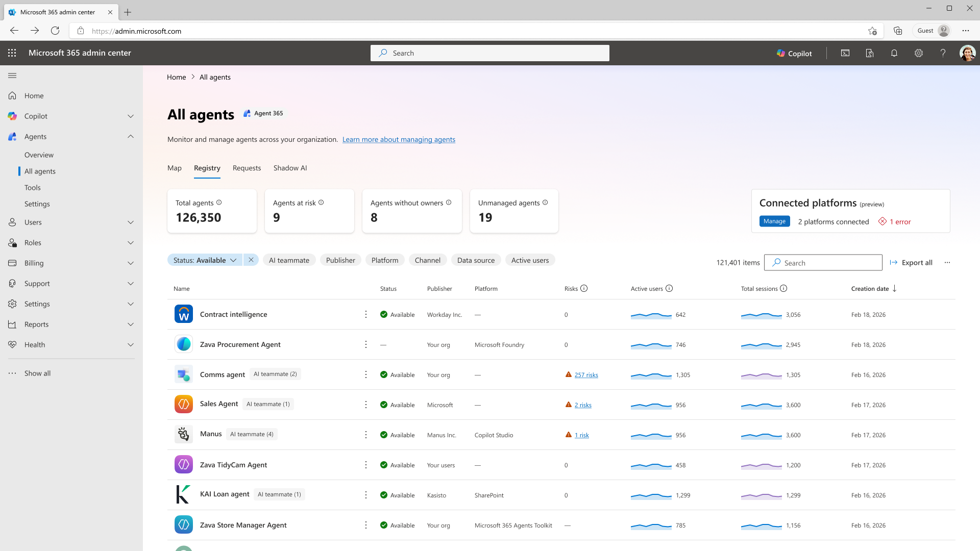This screenshot has width=980, height=551.
Task: Open the Status: Available filter dropdown
Action: pos(205,260)
